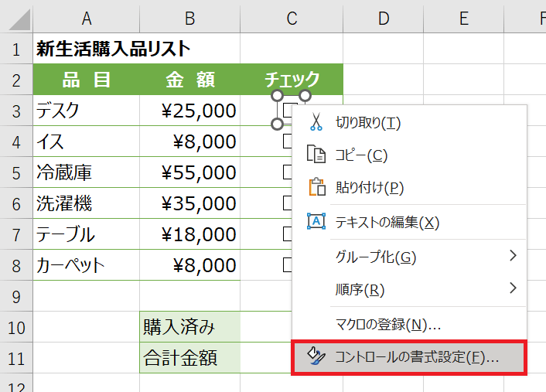Click the scissors Cut icon

point(316,122)
